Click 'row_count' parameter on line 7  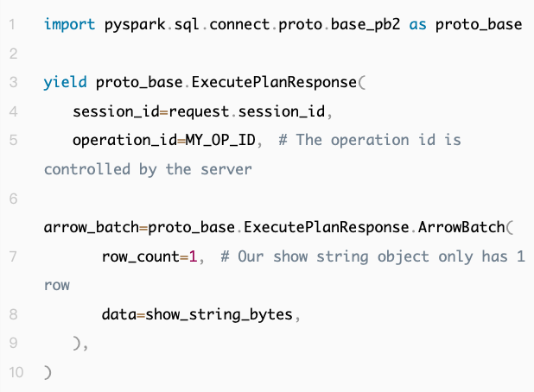click(x=141, y=257)
